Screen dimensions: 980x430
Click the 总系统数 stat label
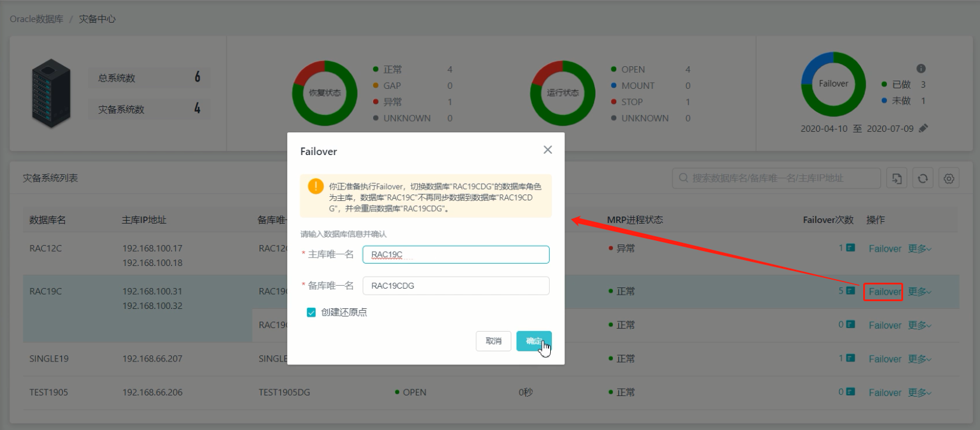(117, 78)
